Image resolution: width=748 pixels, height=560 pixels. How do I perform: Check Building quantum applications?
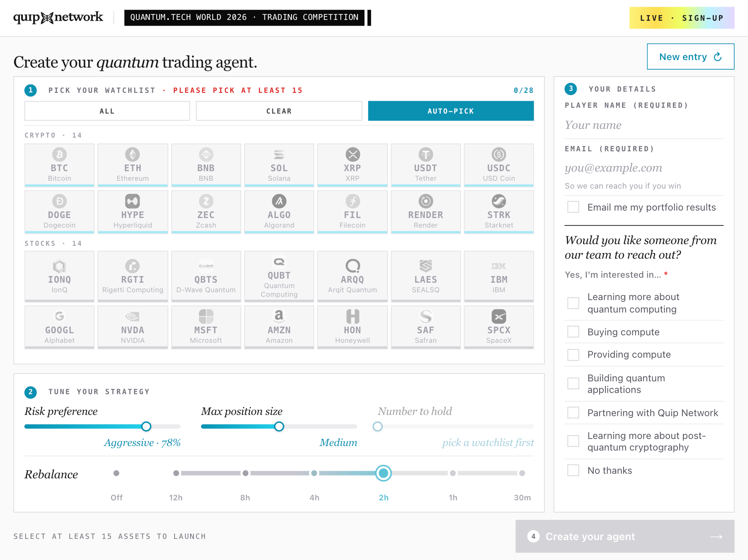[x=573, y=383]
